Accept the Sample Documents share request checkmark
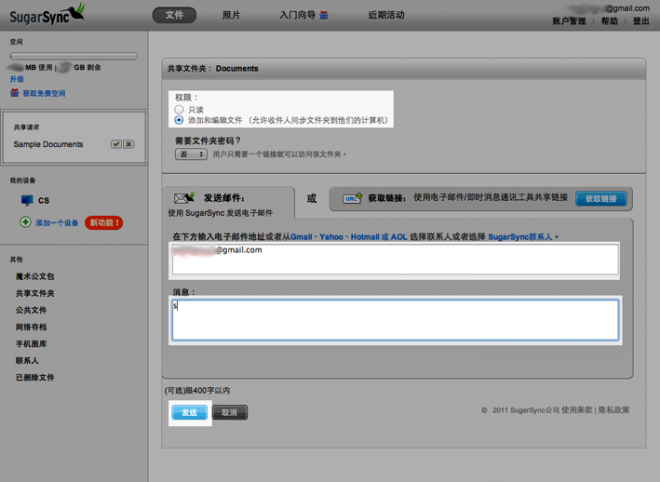 (x=116, y=144)
